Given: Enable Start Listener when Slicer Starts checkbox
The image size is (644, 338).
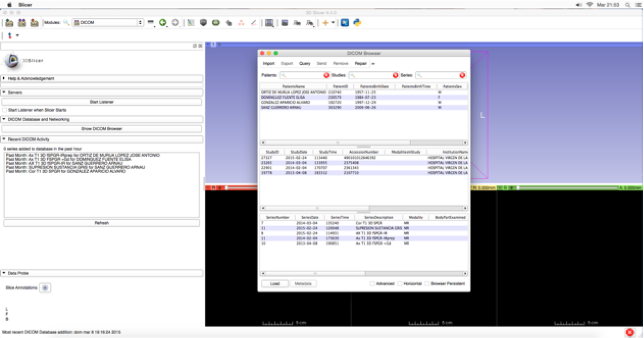Looking at the screenshot, I should pyautogui.click(x=5, y=110).
